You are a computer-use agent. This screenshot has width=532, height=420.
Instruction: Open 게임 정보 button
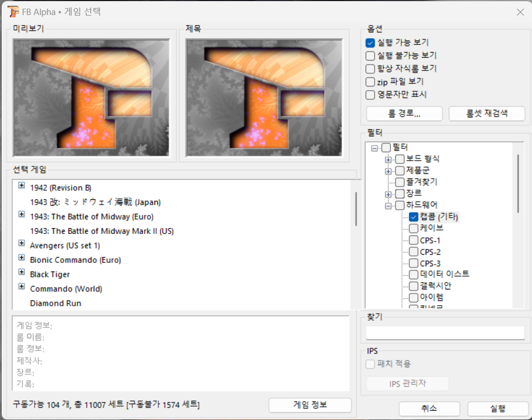310,405
